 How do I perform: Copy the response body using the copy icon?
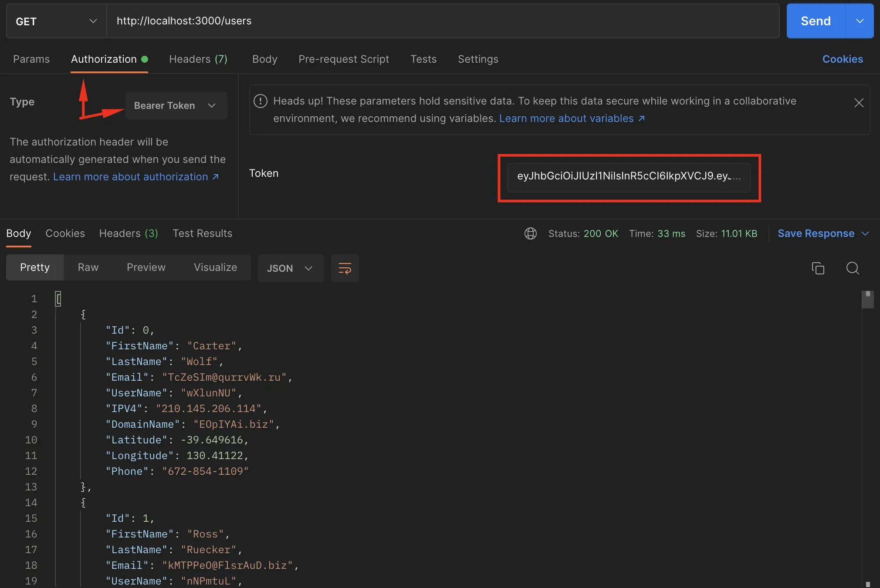(818, 268)
